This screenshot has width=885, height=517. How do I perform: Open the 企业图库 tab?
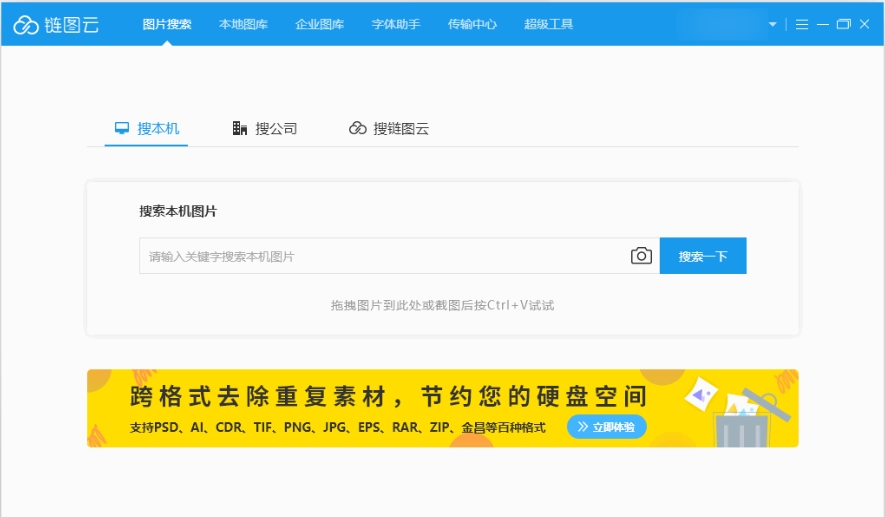319,24
